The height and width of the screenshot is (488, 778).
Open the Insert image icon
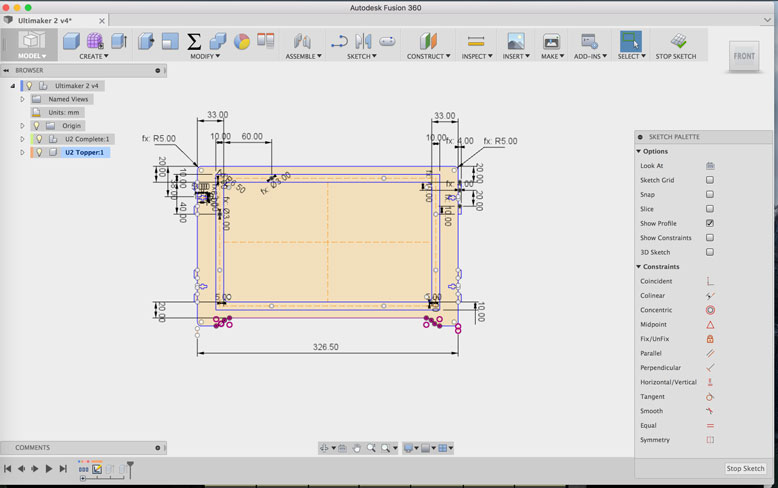516,41
